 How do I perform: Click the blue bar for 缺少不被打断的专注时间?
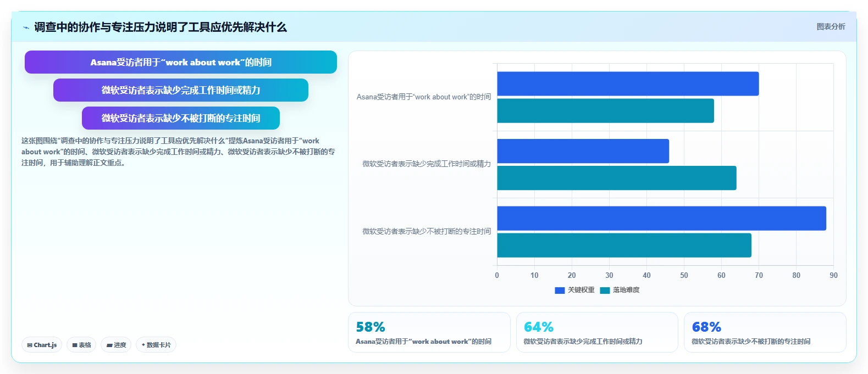click(661, 218)
